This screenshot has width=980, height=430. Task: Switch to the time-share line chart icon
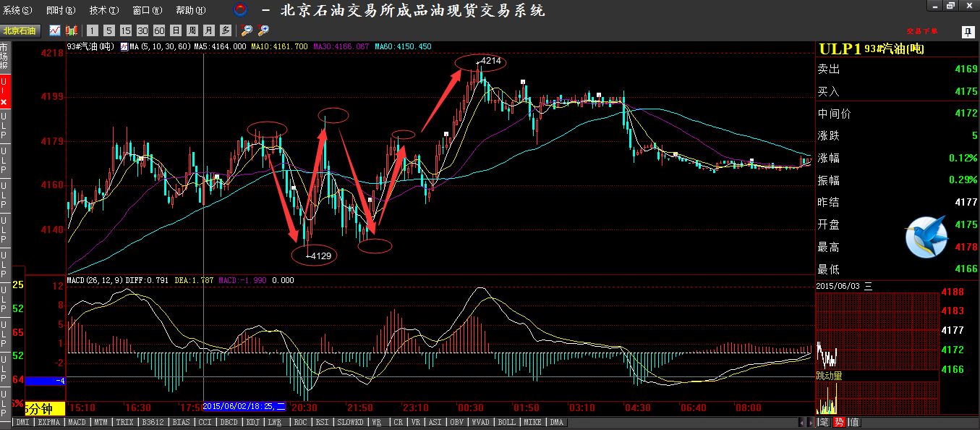click(x=55, y=30)
